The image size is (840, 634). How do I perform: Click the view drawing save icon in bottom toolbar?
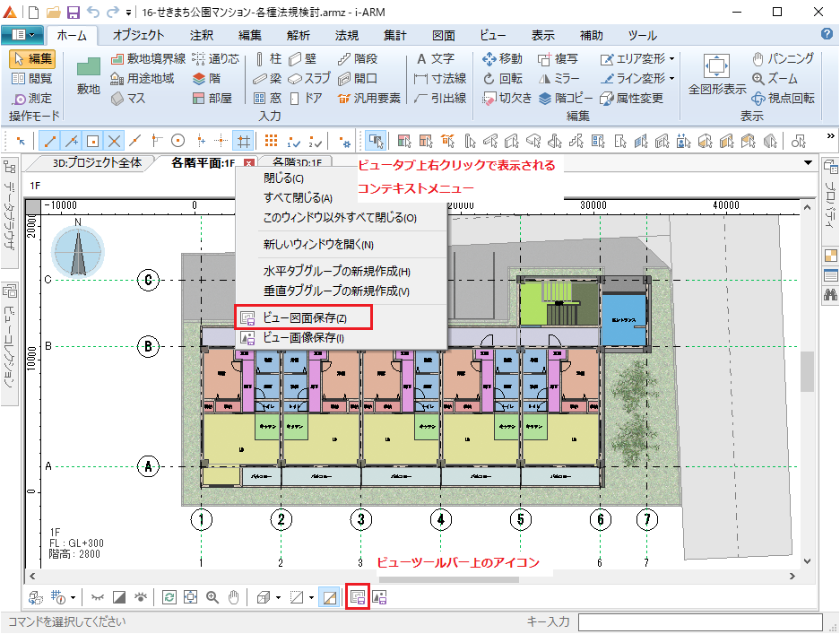357,596
